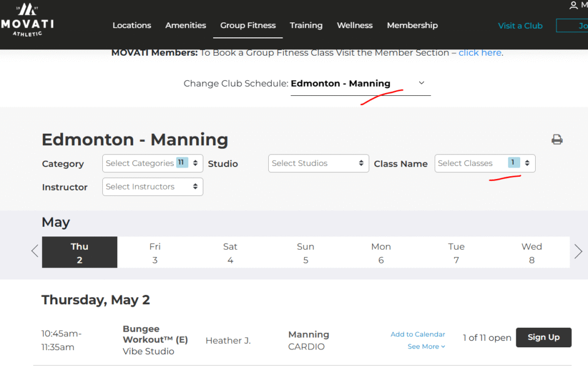Open the member account user icon
This screenshot has width=588, height=388.
click(x=574, y=5)
